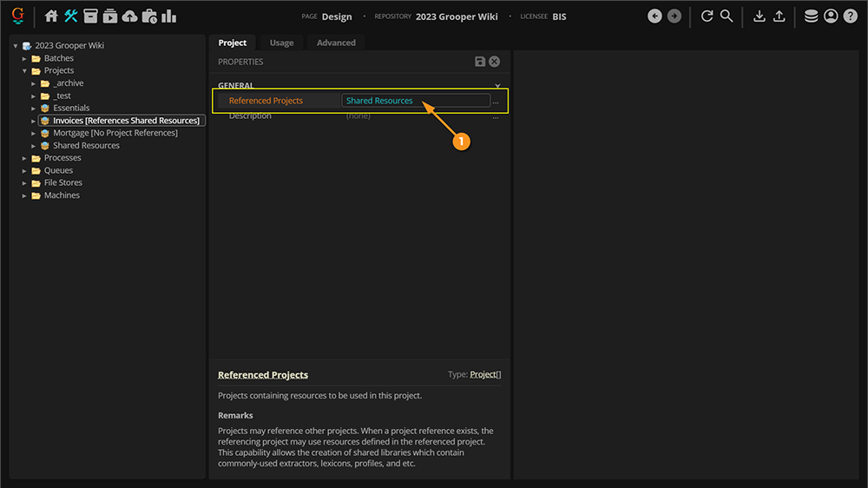
Task: Click the cloud upload icon in toolbar
Action: (129, 16)
